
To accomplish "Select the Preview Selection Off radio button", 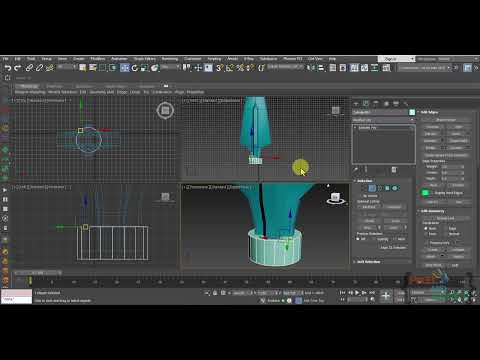I will click(x=358, y=239).
